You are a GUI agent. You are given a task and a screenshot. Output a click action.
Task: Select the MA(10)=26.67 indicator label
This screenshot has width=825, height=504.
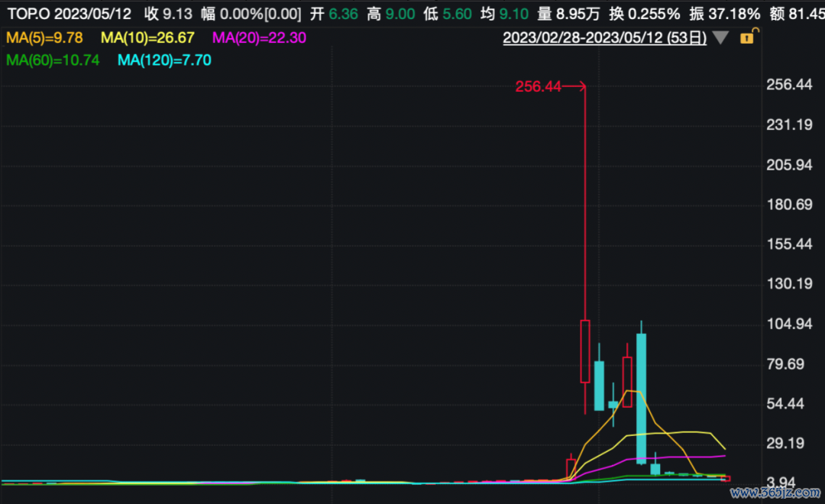pos(147,38)
